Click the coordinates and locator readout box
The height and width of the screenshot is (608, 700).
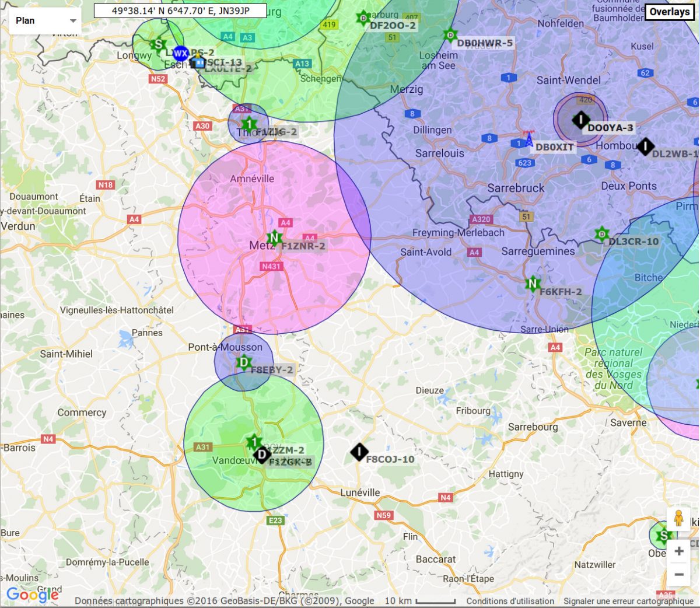[180, 11]
